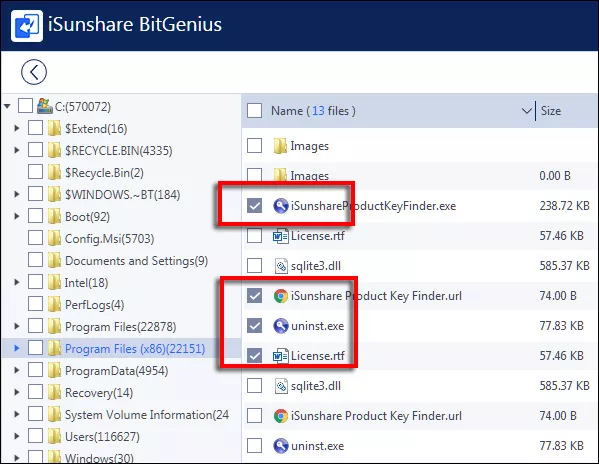Click the 238.72 KB size value
The width and height of the screenshot is (599, 464).
tap(564, 206)
